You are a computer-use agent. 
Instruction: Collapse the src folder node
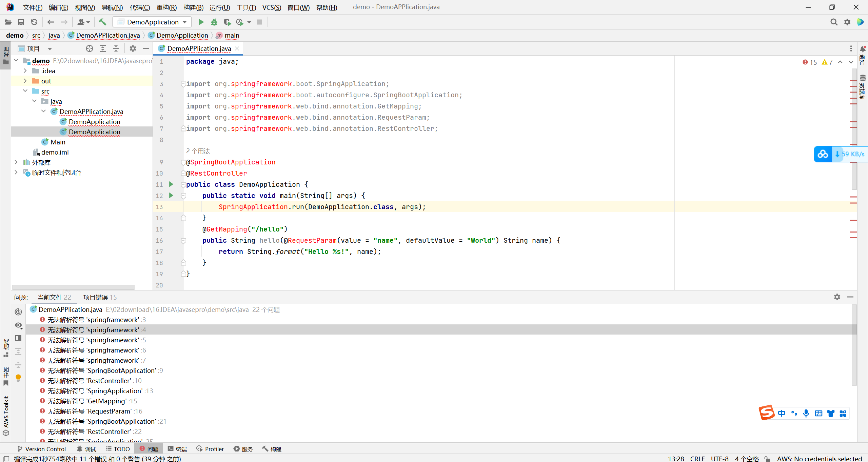(x=25, y=91)
